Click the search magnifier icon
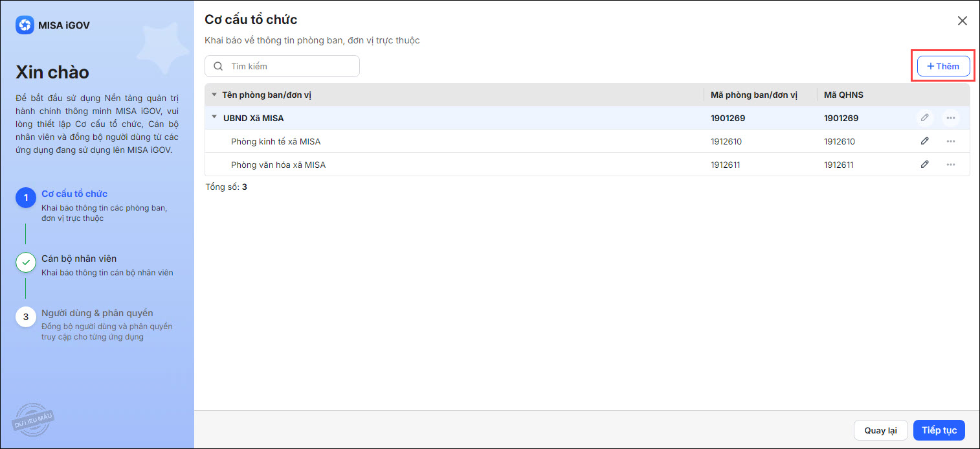The height and width of the screenshot is (449, 980). point(218,66)
